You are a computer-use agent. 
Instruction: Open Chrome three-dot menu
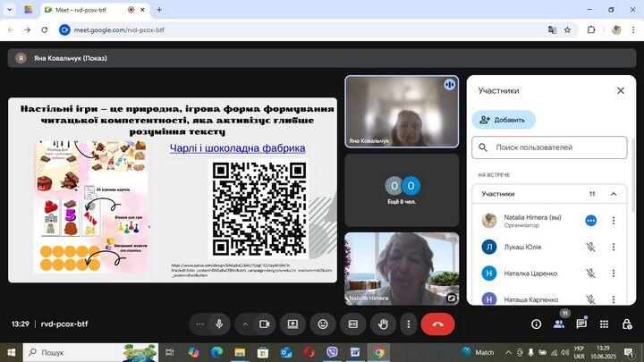(x=633, y=30)
